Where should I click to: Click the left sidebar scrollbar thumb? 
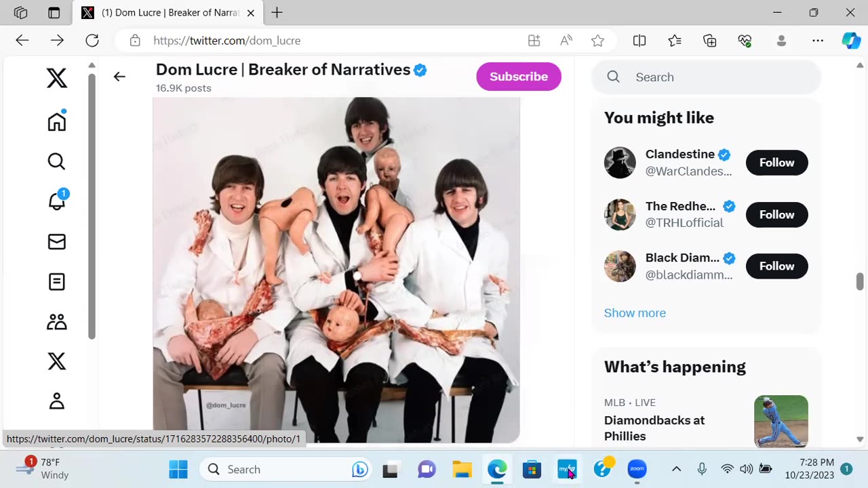click(92, 205)
